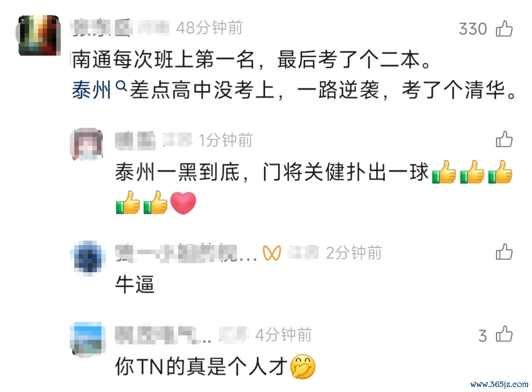The image size is (532, 392).
Task: Select the reply 泰州一黑到底 text
Action: point(272,172)
